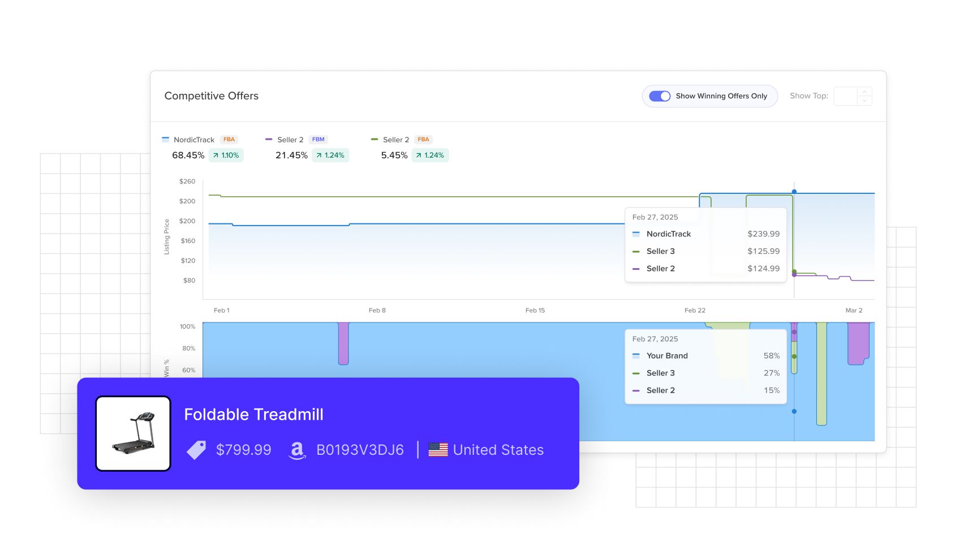Click the purple Seller 2 FBM legend marker
This screenshot has height=560, width=964.
point(269,139)
